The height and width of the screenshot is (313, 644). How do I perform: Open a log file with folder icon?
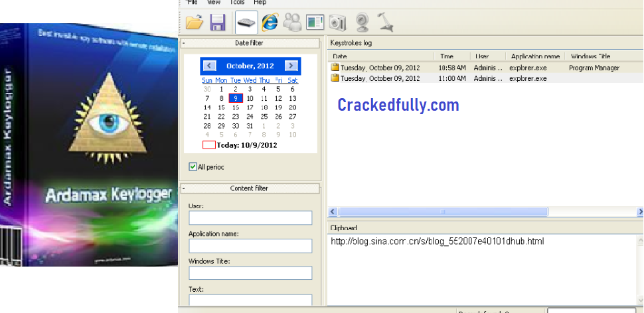[x=195, y=22]
